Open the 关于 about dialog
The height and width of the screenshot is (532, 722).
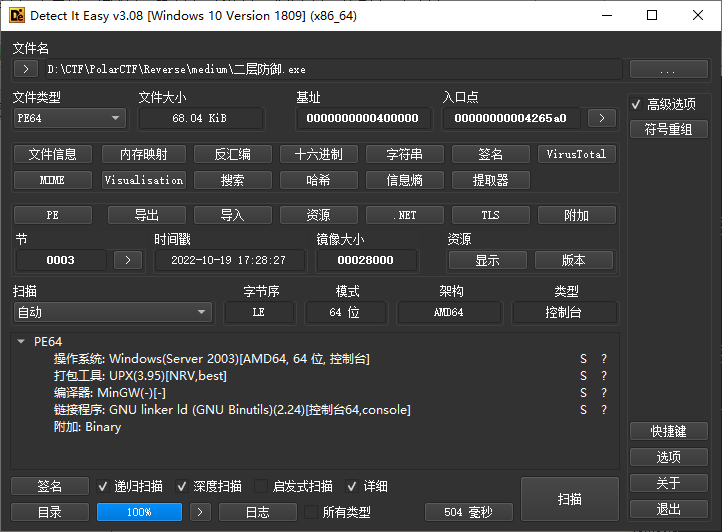(x=669, y=483)
